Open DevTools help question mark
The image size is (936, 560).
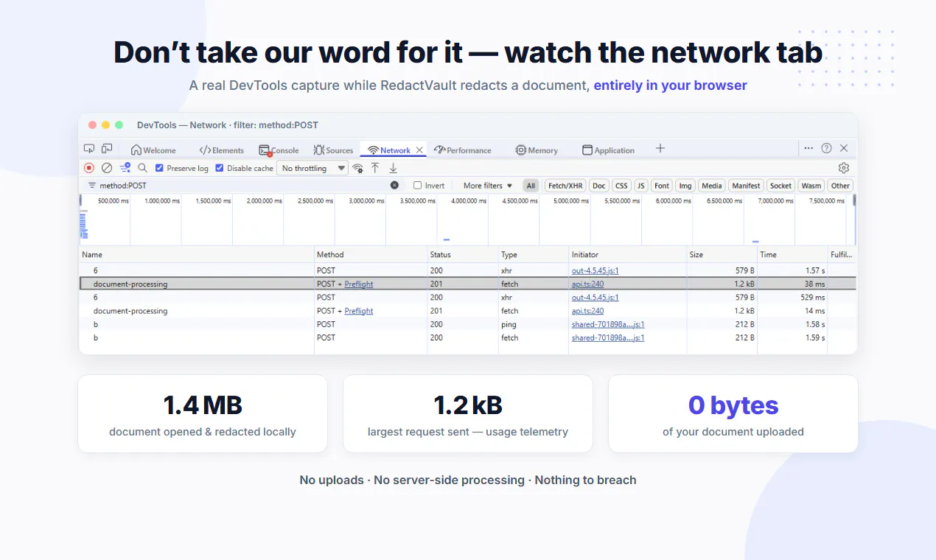pyautogui.click(x=826, y=148)
